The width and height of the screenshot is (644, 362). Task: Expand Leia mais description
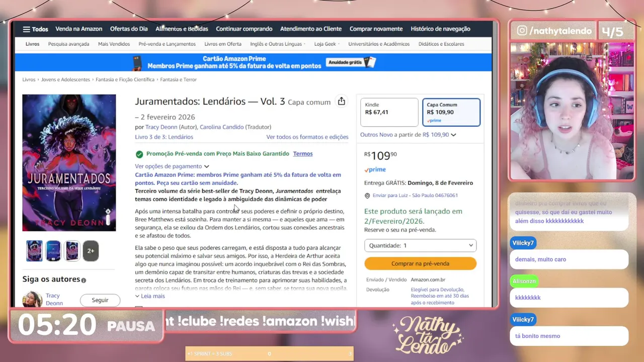(x=150, y=296)
